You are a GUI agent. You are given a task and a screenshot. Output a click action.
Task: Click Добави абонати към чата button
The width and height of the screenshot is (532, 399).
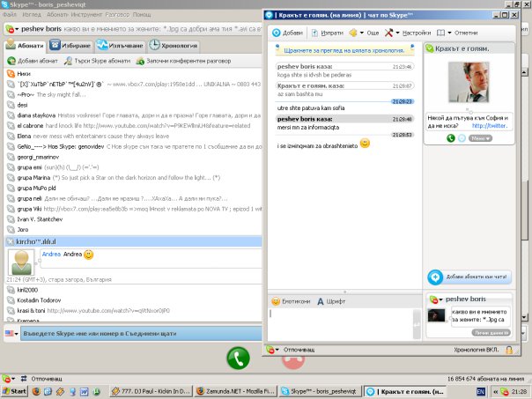click(467, 277)
